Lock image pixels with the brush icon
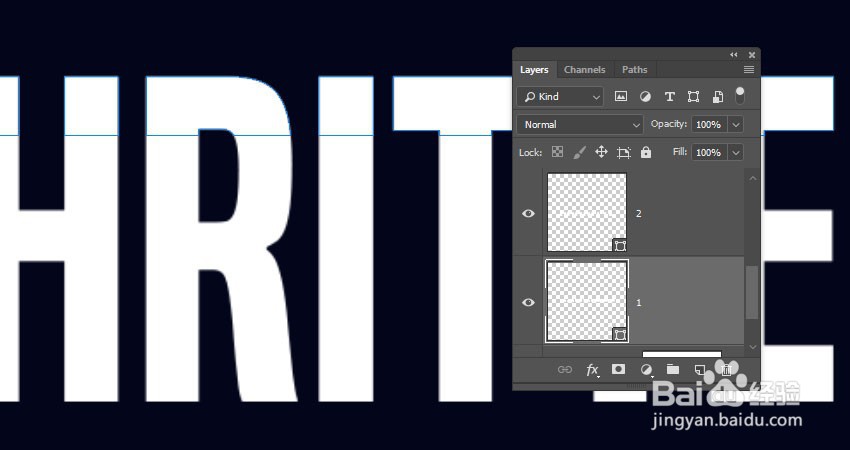 [x=579, y=152]
